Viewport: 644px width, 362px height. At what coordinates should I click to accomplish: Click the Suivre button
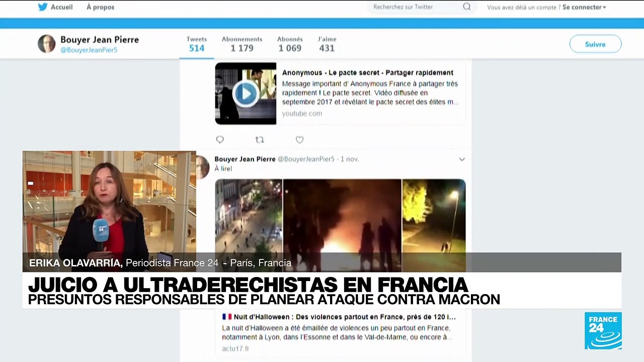(x=595, y=44)
